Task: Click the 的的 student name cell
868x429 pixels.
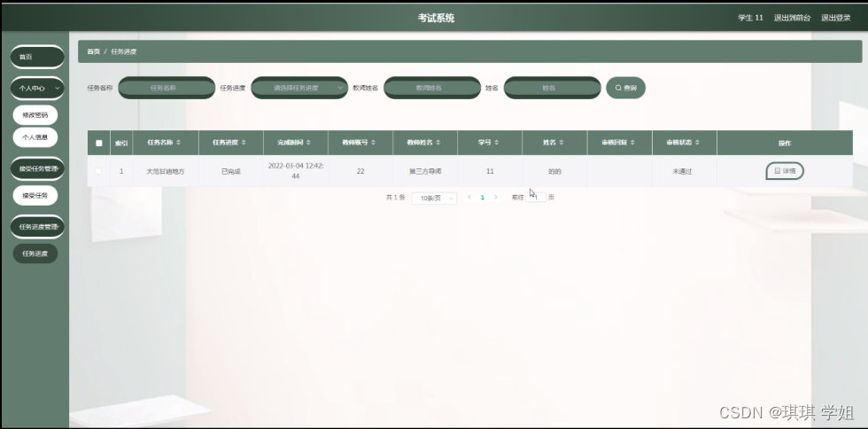Action: (554, 171)
